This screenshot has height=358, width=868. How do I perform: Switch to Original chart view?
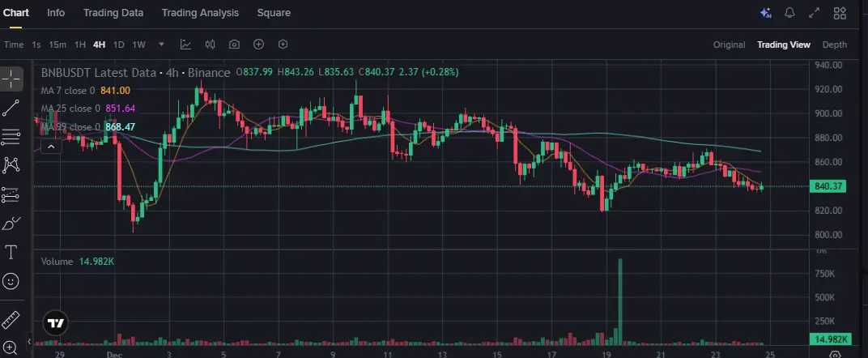[x=729, y=45]
